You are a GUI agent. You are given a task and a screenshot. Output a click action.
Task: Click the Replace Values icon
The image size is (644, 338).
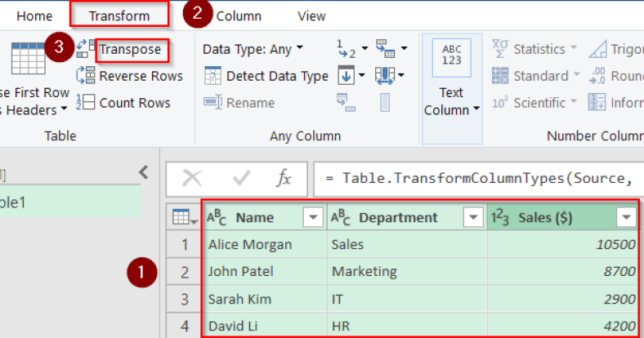347,49
